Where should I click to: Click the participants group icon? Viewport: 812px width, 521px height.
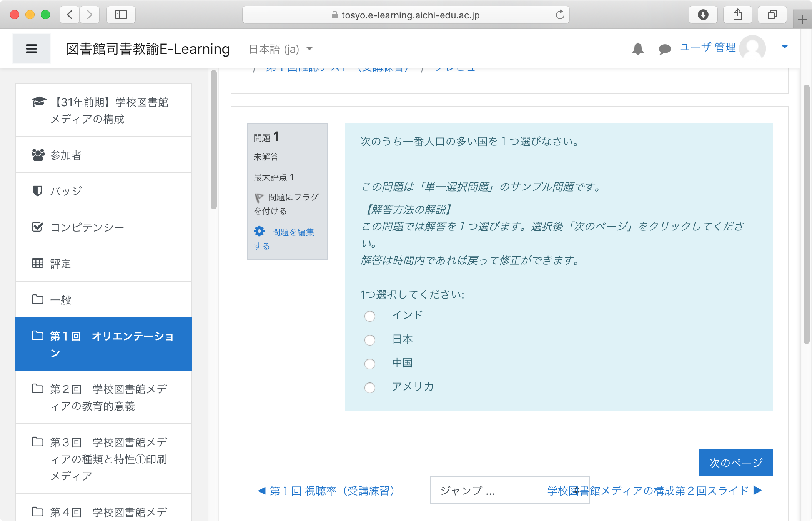click(x=38, y=155)
